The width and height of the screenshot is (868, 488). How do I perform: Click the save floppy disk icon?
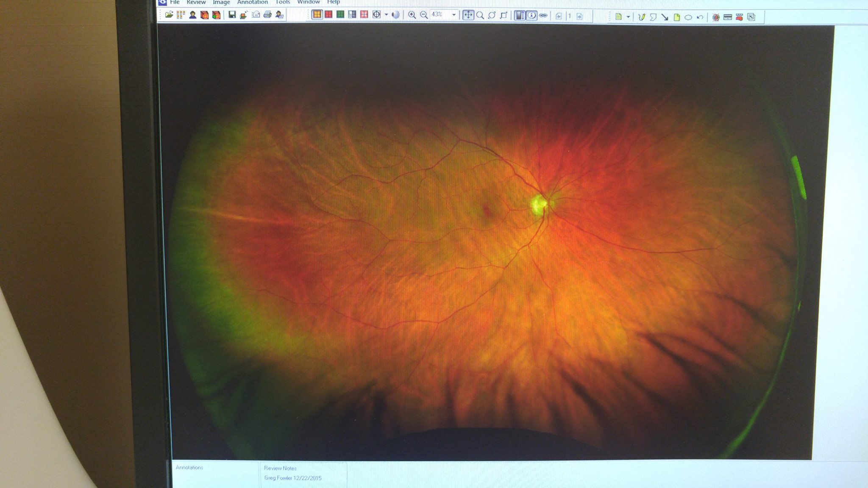click(x=232, y=15)
